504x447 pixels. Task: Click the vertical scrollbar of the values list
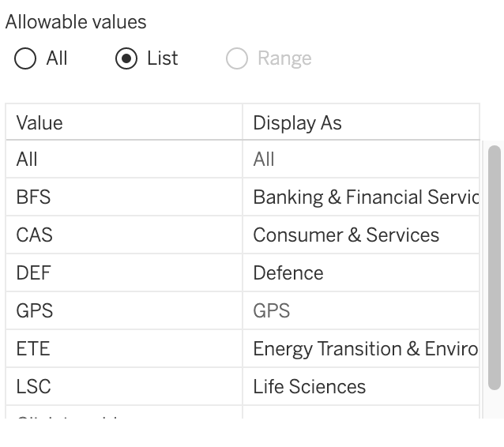495,267
